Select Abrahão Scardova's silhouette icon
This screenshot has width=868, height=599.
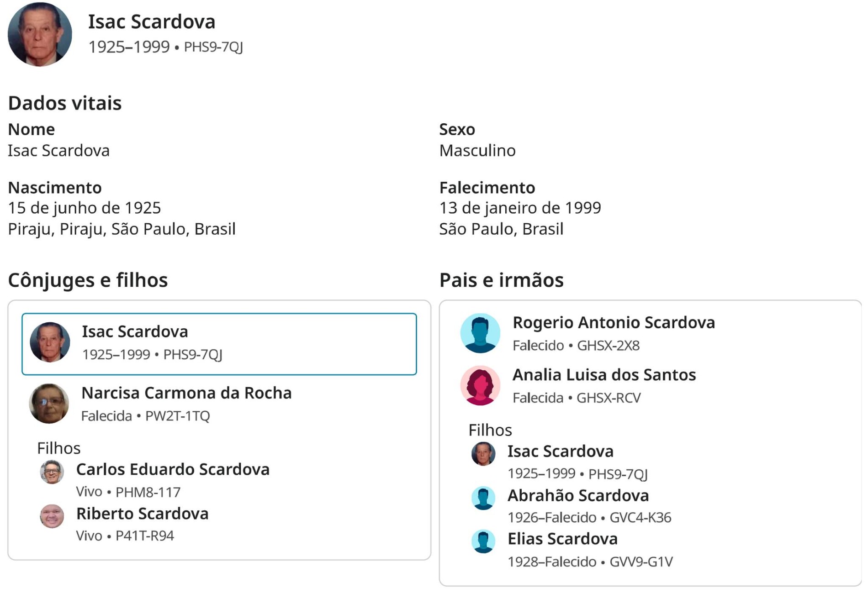[483, 498]
